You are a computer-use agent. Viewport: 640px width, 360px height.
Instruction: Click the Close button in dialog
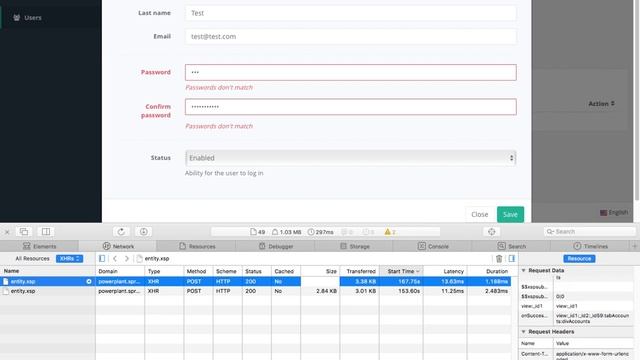click(480, 214)
